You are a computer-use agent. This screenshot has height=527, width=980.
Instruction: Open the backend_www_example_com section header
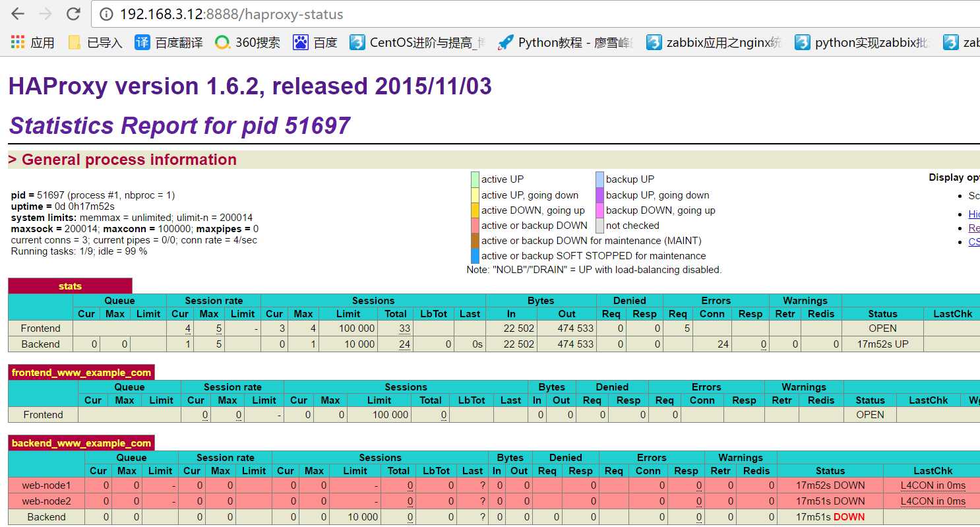coord(81,443)
